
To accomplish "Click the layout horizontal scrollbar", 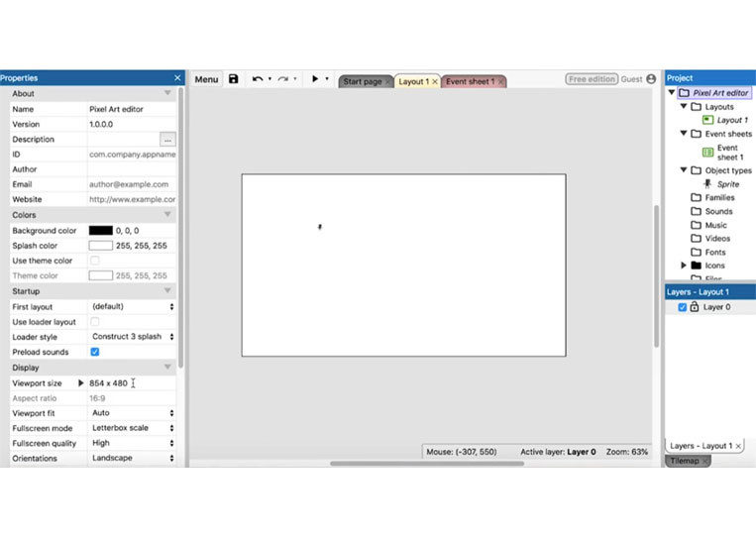I will (x=427, y=464).
